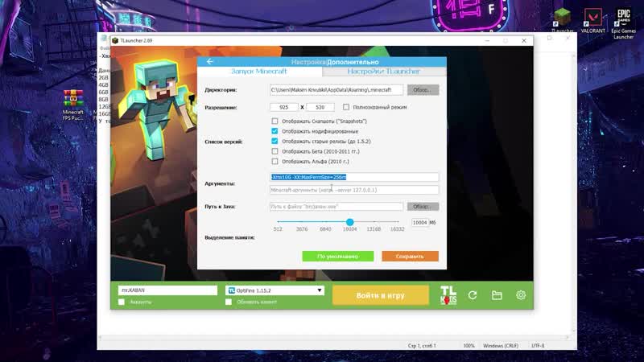
Task: Click the 13168 label under memory slider
Action: (374, 229)
